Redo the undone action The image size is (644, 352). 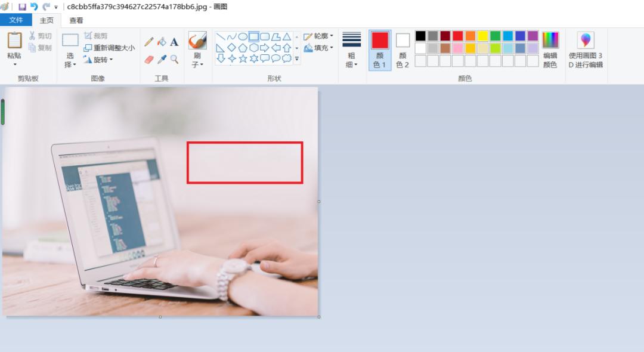click(x=46, y=7)
